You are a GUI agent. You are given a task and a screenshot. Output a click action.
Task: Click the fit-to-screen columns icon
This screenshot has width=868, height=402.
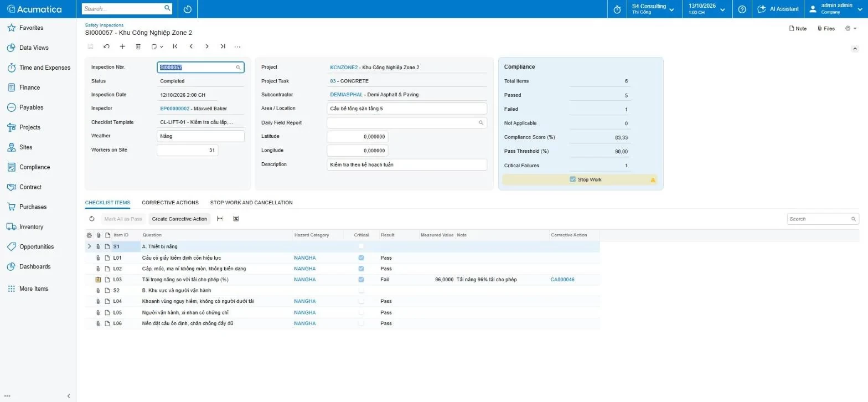(x=220, y=219)
